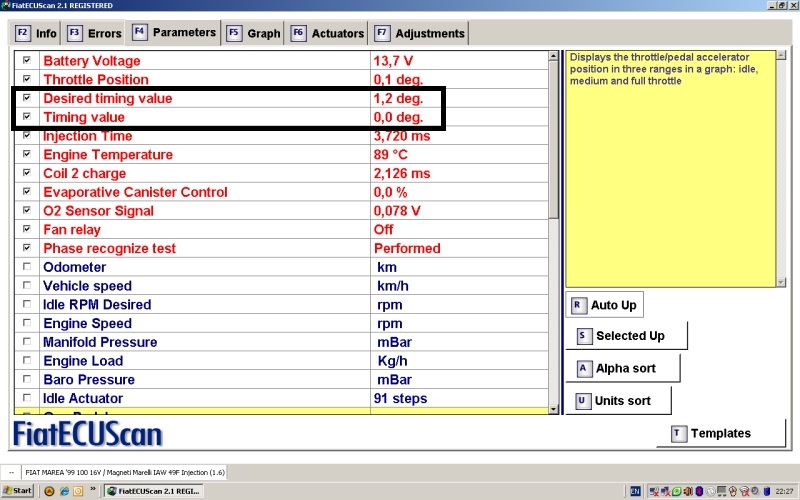The height and width of the screenshot is (500, 800).
Task: Uncheck the Battery Voltage parameter checkbox
Action: coord(27,61)
